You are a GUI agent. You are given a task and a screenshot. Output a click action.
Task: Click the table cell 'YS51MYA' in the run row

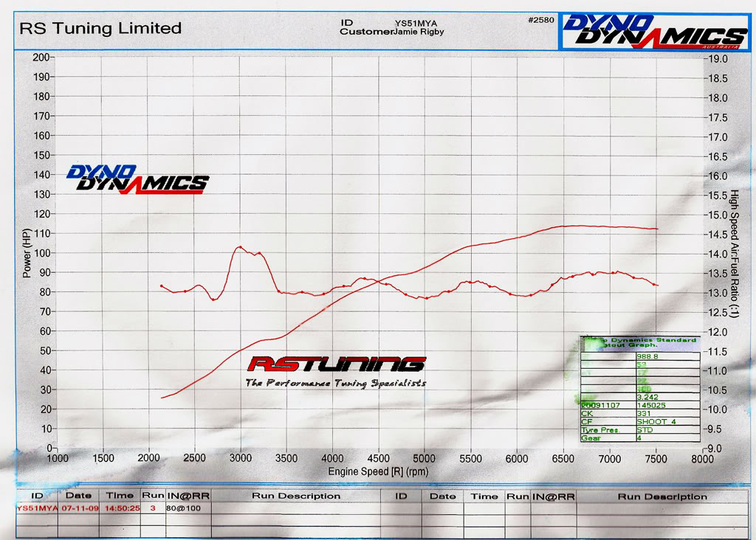[x=37, y=508]
